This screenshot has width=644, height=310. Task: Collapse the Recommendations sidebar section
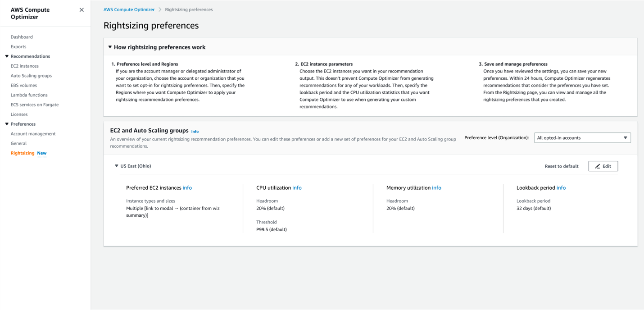coord(7,56)
